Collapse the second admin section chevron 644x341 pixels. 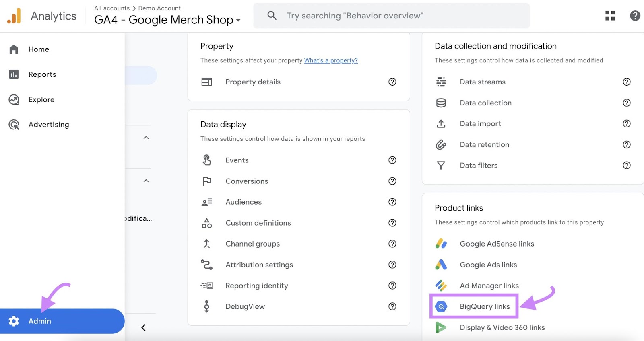(x=146, y=181)
